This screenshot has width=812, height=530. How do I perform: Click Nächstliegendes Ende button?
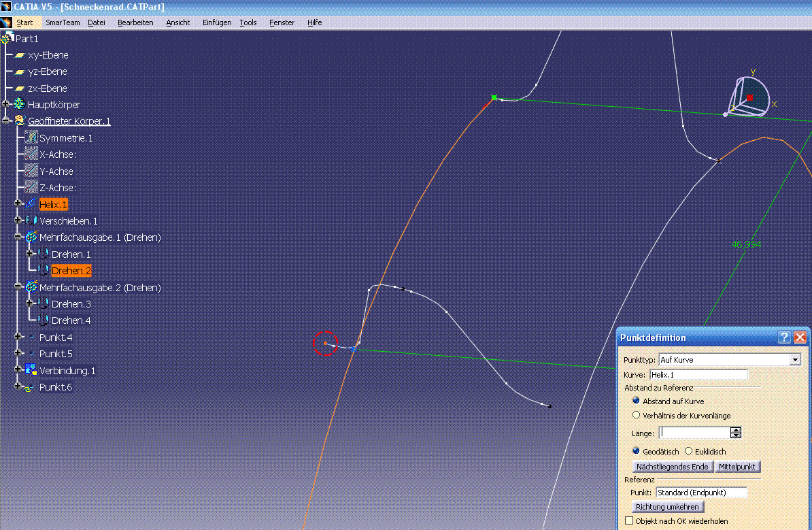coord(672,467)
